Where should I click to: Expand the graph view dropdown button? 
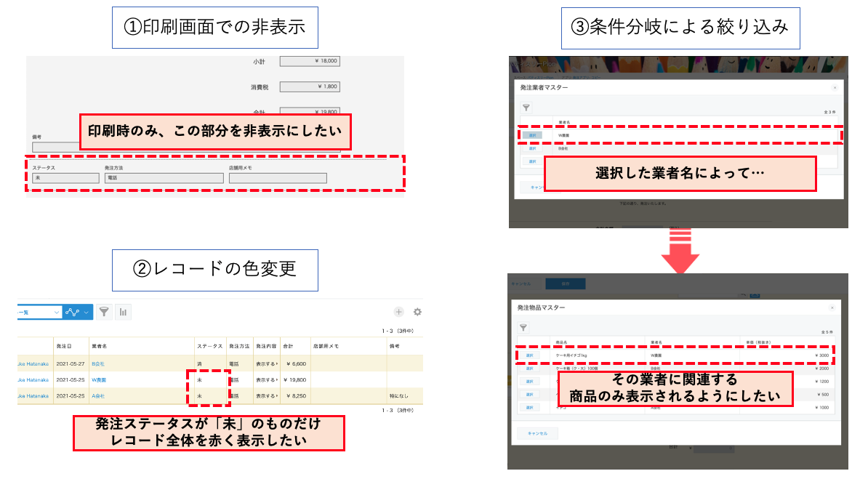coord(78,312)
